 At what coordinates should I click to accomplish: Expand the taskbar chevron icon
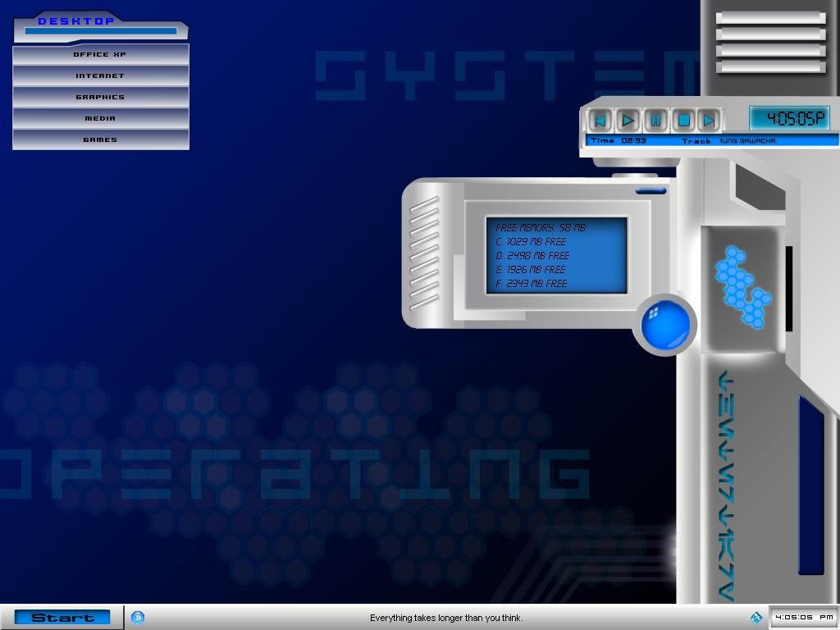pos(138,618)
